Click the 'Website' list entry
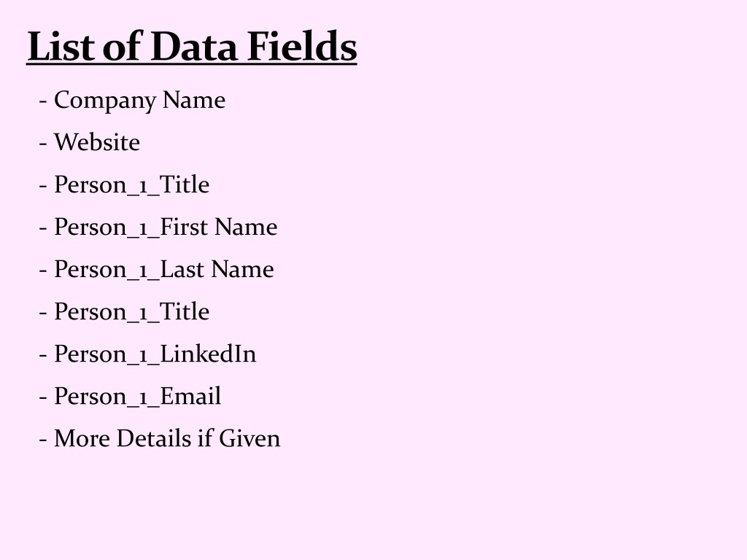Screen dimensions: 747x560 click(90, 142)
